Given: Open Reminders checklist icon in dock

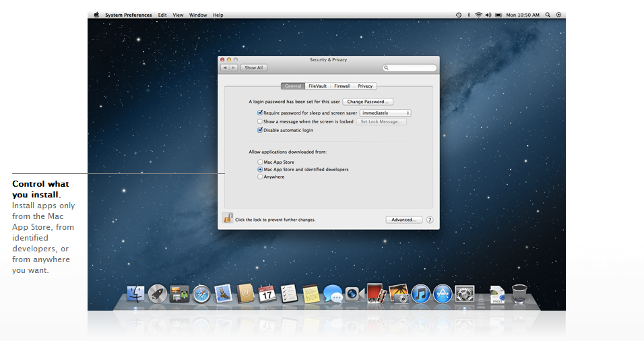Looking at the screenshot, I should 289,294.
